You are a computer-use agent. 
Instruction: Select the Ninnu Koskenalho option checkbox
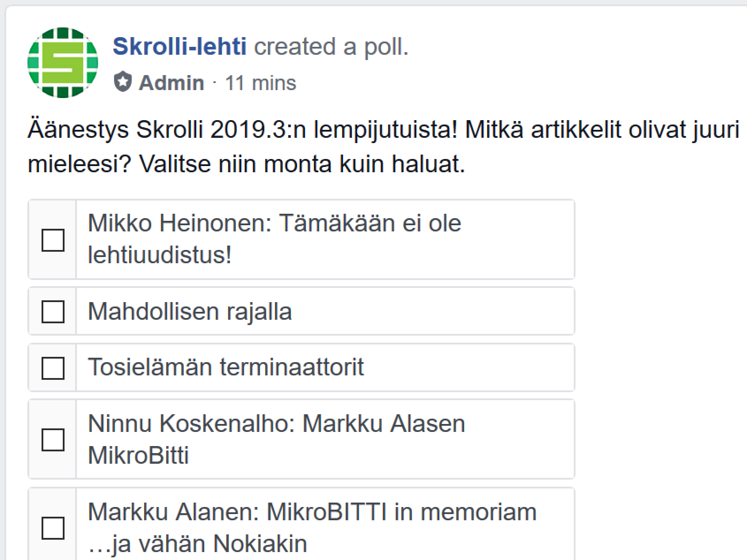pyautogui.click(x=53, y=439)
